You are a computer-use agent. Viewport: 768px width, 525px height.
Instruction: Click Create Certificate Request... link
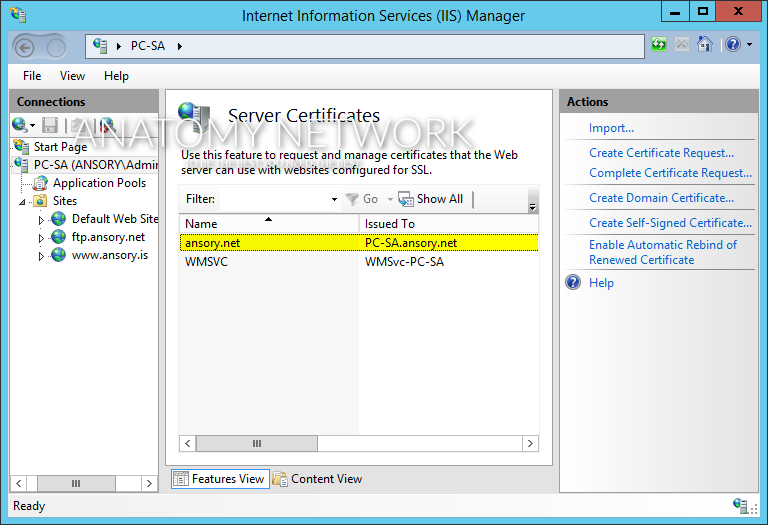661,153
